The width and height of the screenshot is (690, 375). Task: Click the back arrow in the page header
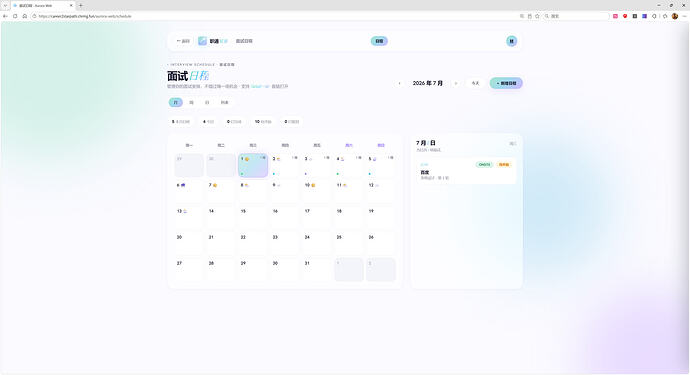183,41
